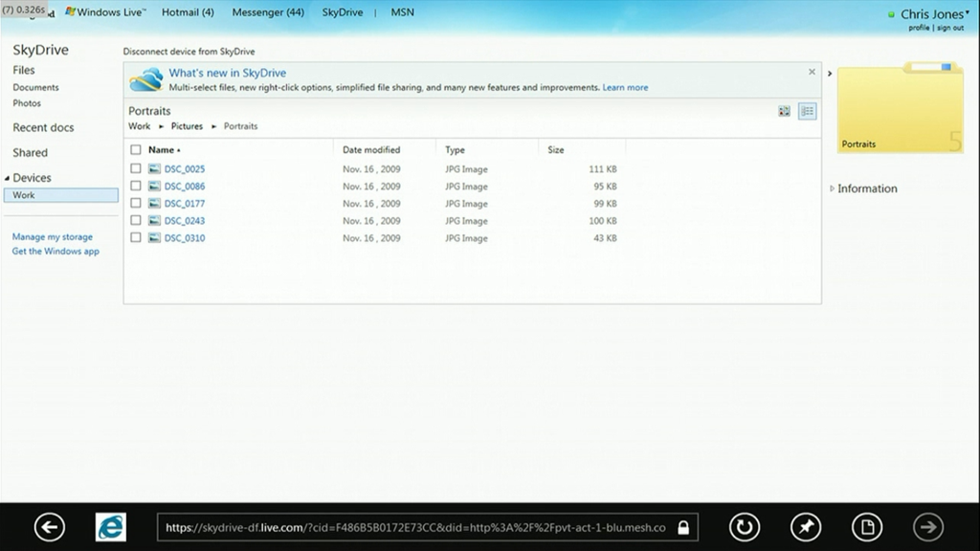The image size is (980, 551).
Task: Open Recent docs in the sidebar
Action: coord(43,127)
